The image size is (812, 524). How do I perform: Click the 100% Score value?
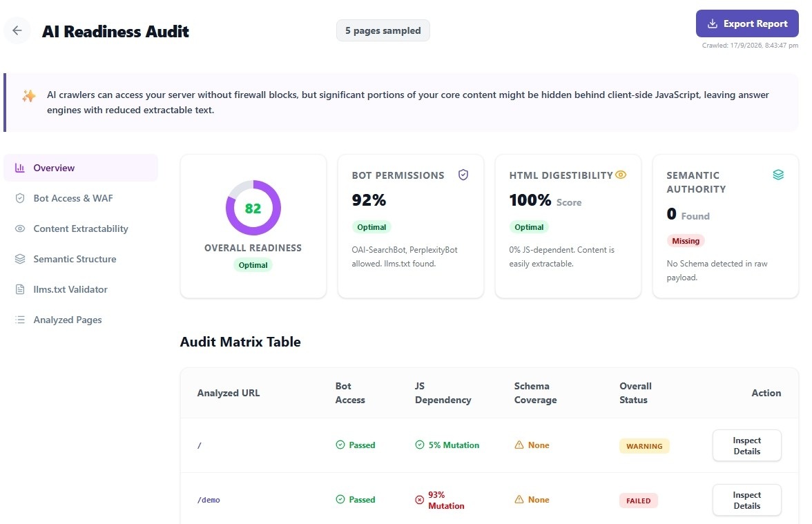coord(545,200)
